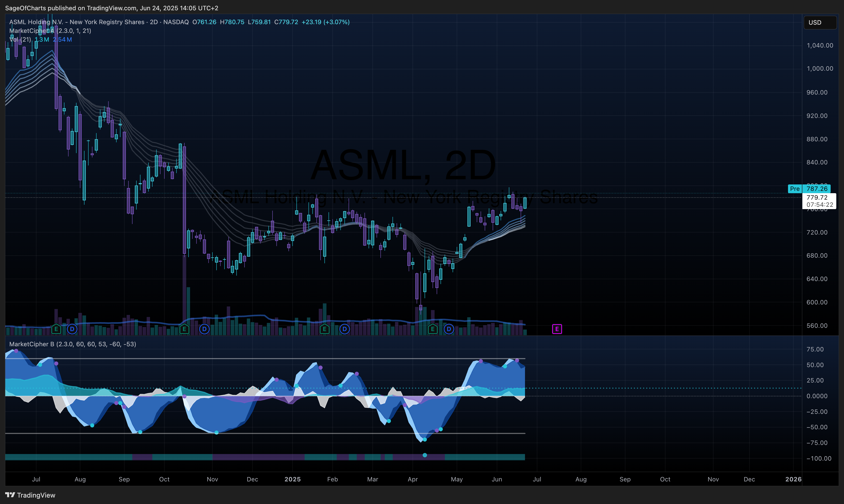Image resolution: width=844 pixels, height=504 pixels.
Task: Click the 2.54M volume average value
Action: [62, 39]
